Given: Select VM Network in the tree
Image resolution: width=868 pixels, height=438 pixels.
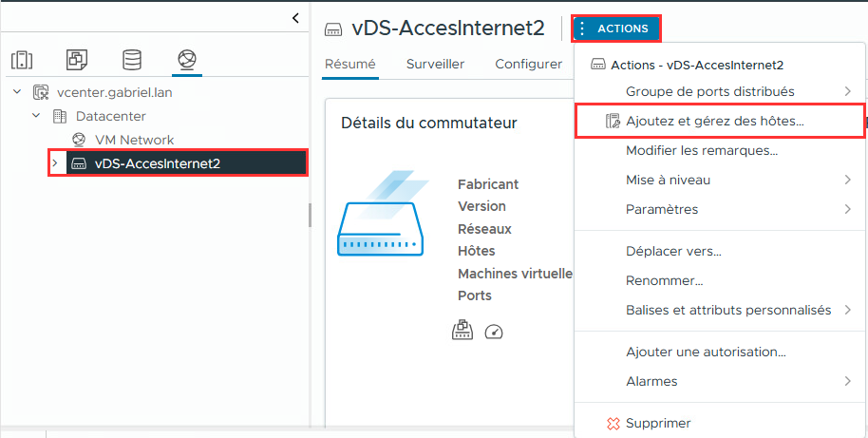Looking at the screenshot, I should coord(134,140).
